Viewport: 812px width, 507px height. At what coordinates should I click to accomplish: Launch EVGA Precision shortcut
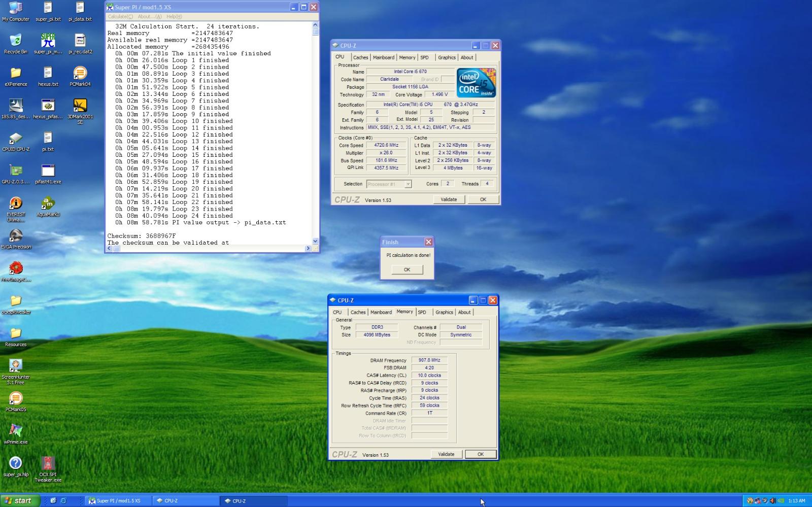[16, 239]
